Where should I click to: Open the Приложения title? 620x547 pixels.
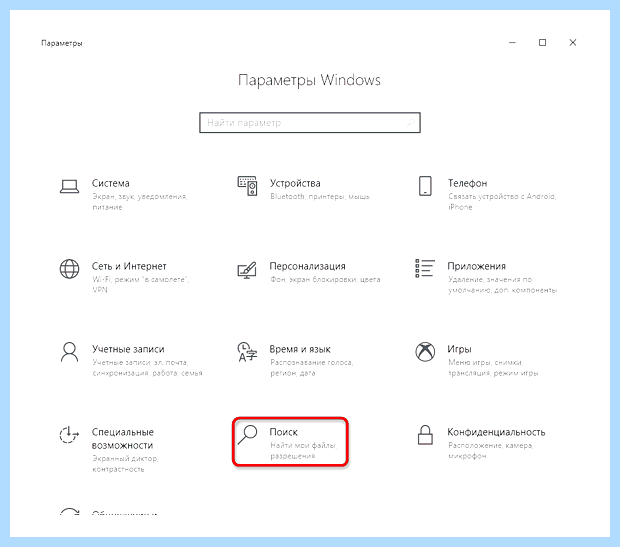(476, 266)
